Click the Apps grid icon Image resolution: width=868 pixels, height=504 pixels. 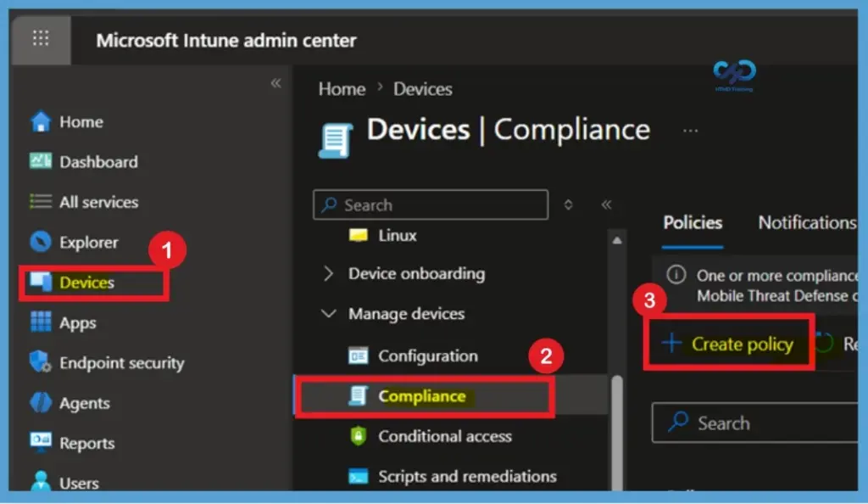41,322
